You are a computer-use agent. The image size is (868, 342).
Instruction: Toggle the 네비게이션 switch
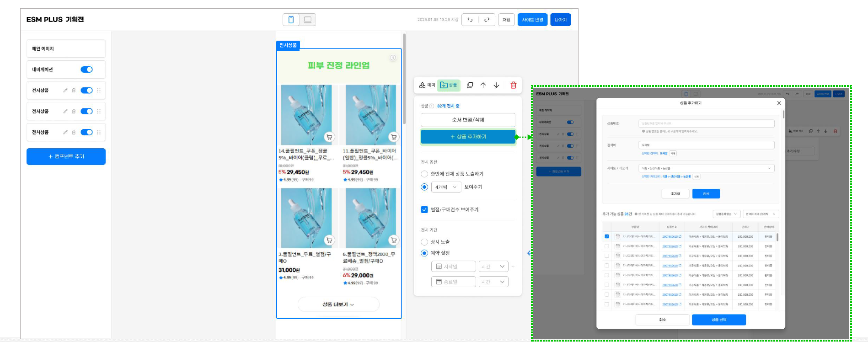pos(86,69)
